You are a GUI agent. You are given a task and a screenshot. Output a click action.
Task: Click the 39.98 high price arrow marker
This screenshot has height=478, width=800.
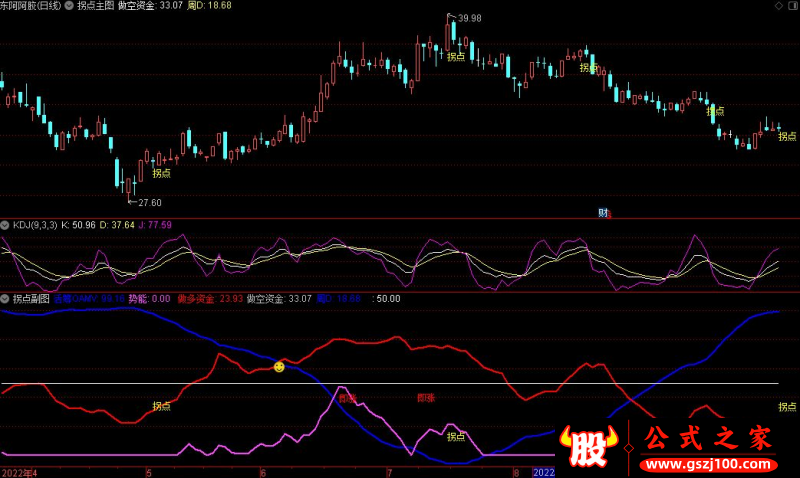coord(467,18)
